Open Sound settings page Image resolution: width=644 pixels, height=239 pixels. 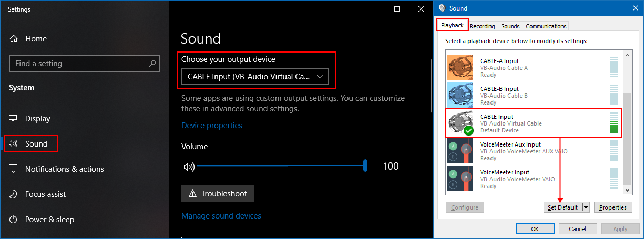84,144
